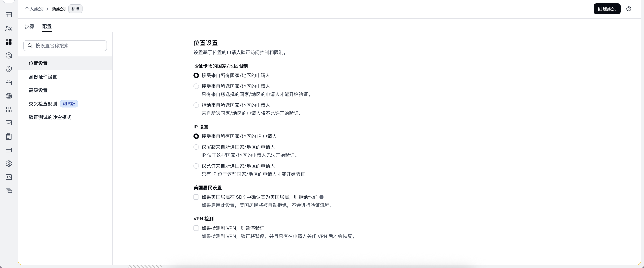Click the tooltip icon beside 美国居民 SDK option
This screenshot has width=644, height=268.
pos(321,197)
